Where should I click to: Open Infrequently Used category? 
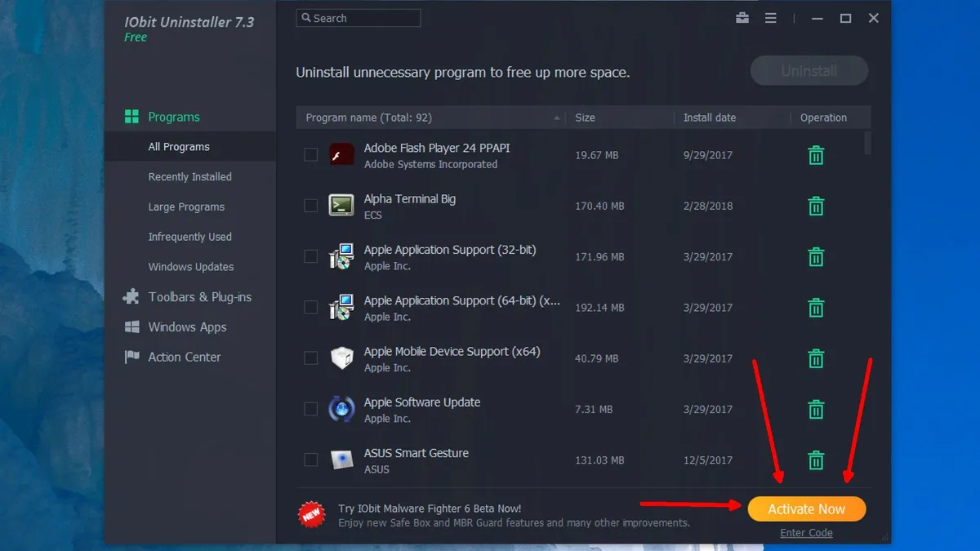[x=190, y=237]
